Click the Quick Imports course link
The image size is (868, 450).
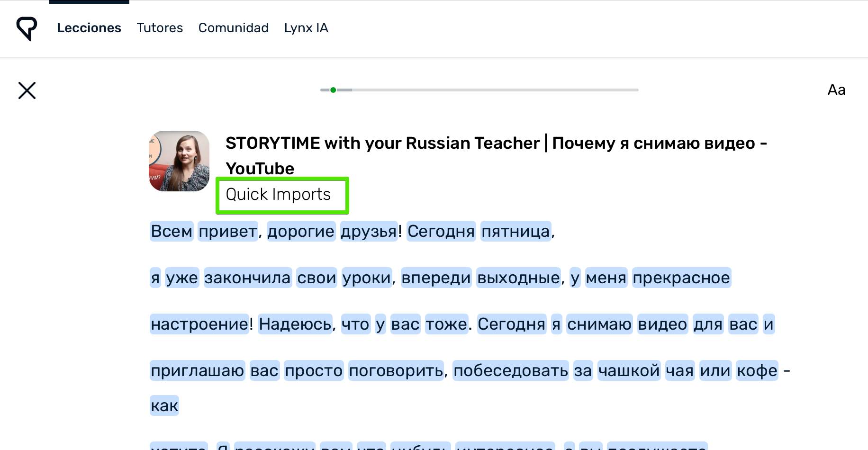click(x=278, y=195)
